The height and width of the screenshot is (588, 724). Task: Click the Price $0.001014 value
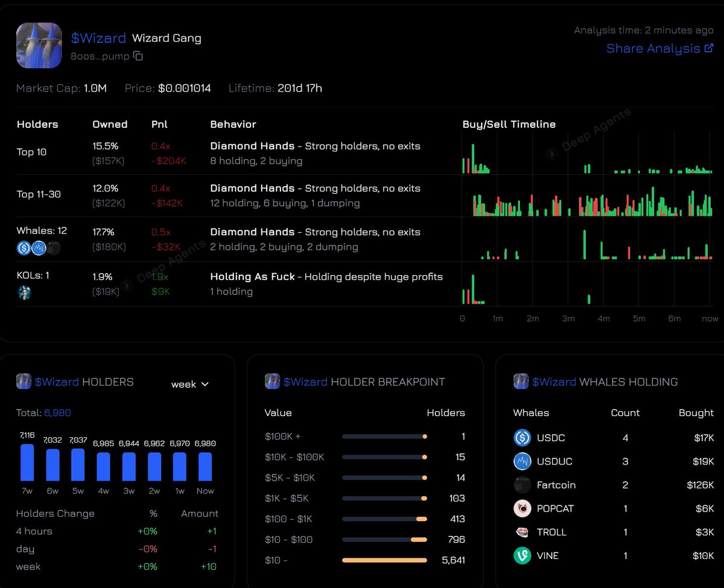point(185,88)
